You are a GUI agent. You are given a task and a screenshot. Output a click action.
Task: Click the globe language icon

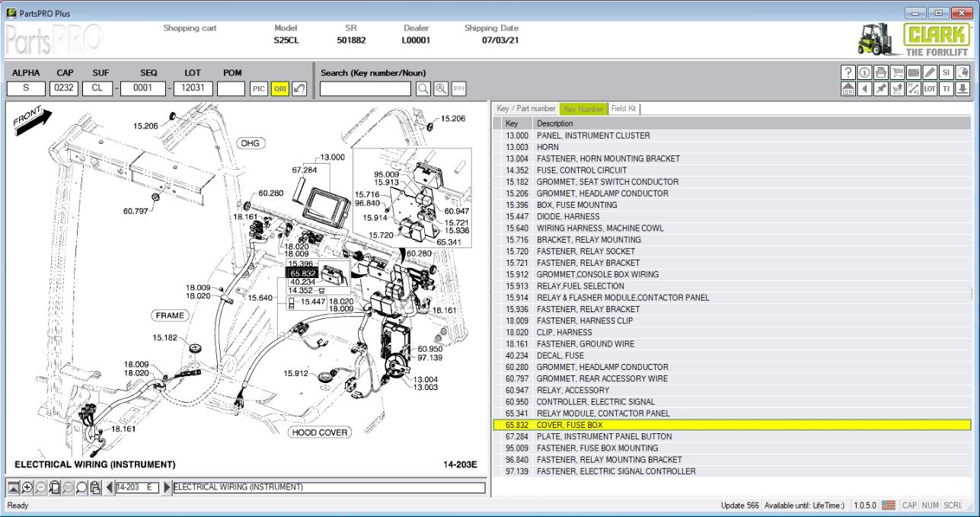962,73
